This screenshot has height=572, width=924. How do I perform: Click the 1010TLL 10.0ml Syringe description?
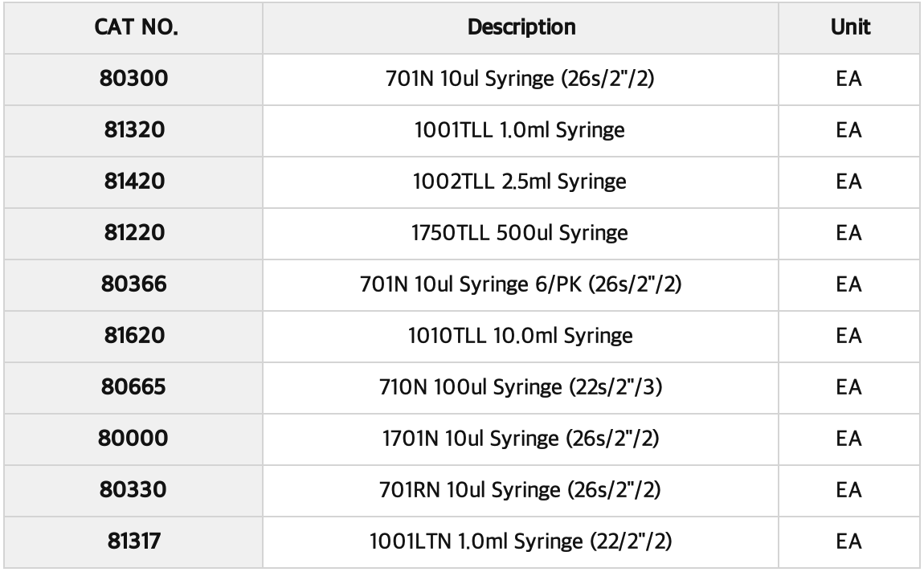522,336
